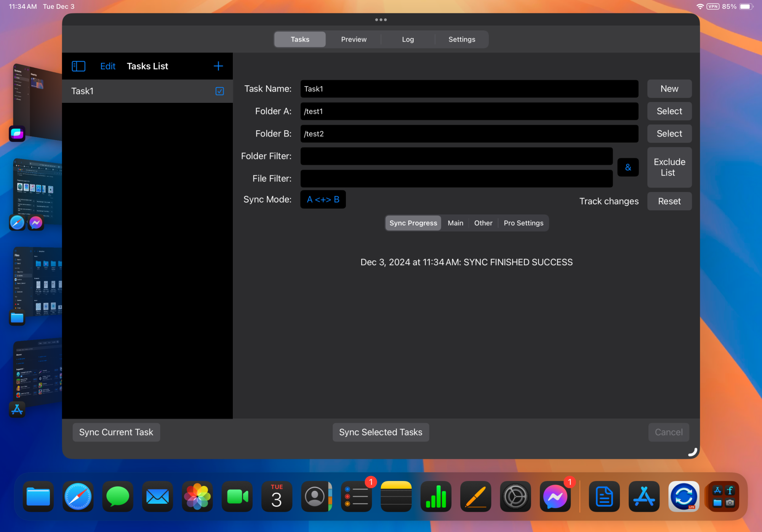
Task: Change sync mode A <+> B
Action: pyautogui.click(x=323, y=200)
